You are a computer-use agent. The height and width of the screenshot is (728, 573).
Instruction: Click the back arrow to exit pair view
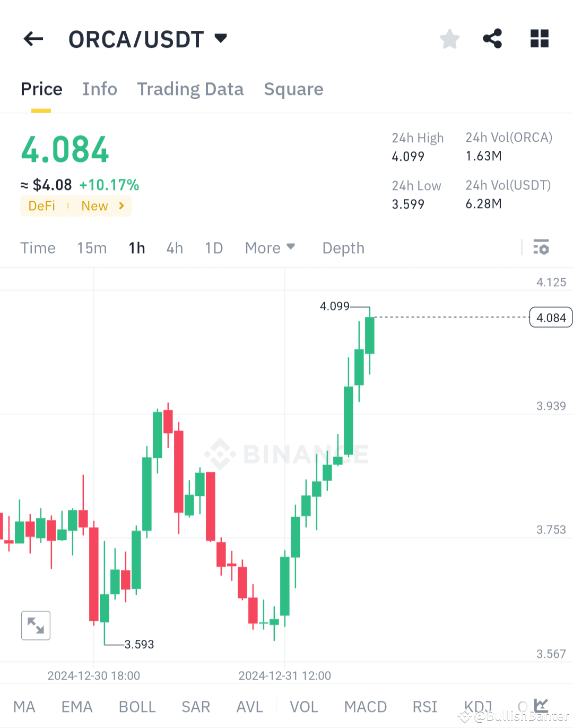pyautogui.click(x=33, y=38)
